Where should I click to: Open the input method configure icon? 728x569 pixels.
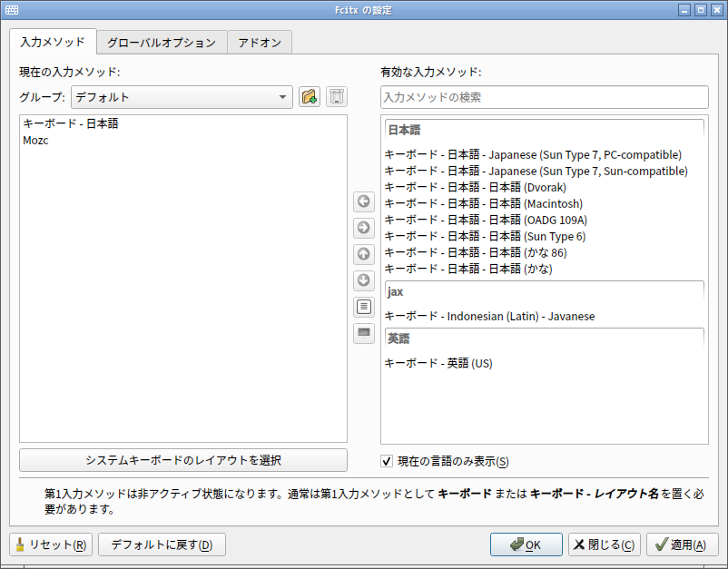pyautogui.click(x=364, y=307)
